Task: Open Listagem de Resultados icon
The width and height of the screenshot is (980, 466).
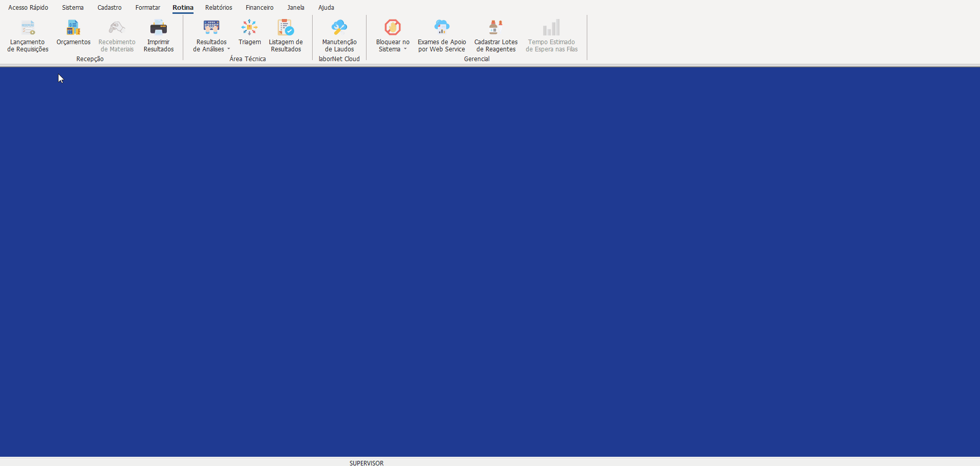Action: click(x=286, y=28)
